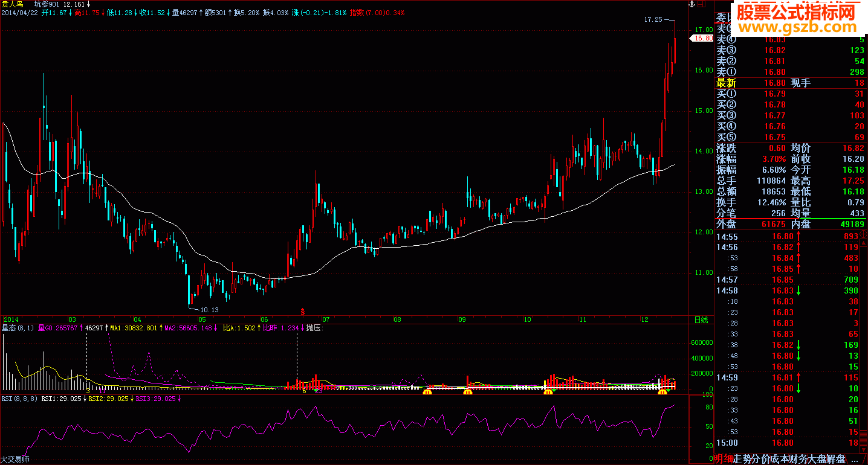Click the anchor icon above the price axis
The image size is (868, 465).
[x=692, y=4]
